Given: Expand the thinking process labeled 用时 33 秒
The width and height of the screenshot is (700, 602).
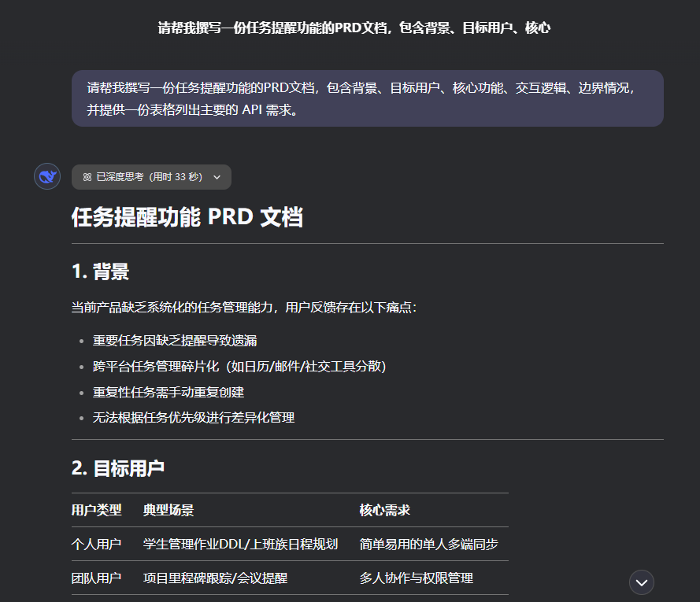Looking at the screenshot, I should (x=151, y=177).
